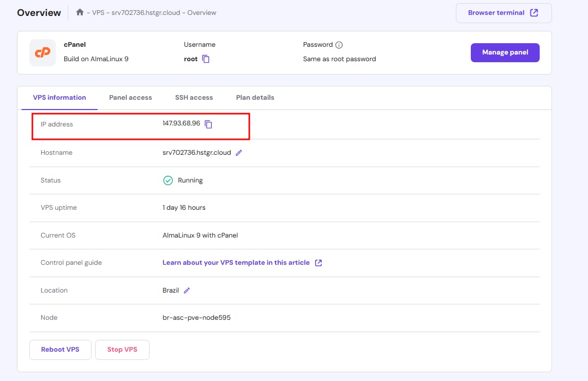Open the VPS template article link
Image resolution: width=588 pixels, height=381 pixels.
(236, 263)
